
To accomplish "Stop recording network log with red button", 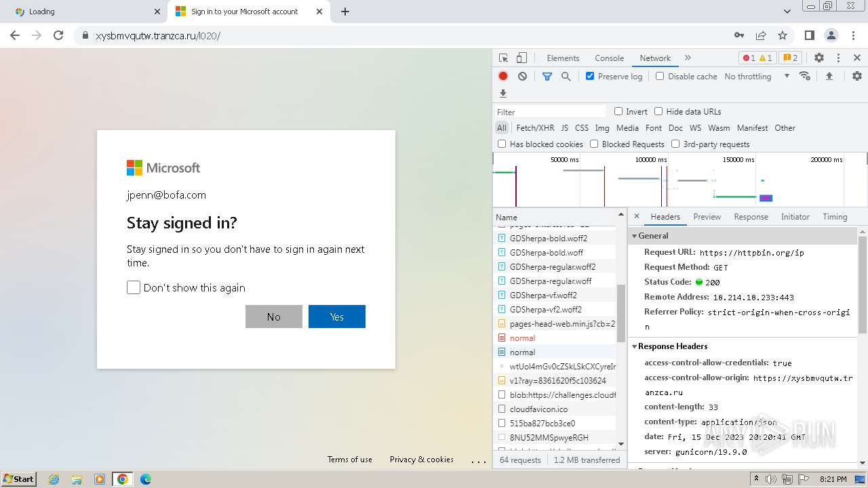I will [503, 77].
